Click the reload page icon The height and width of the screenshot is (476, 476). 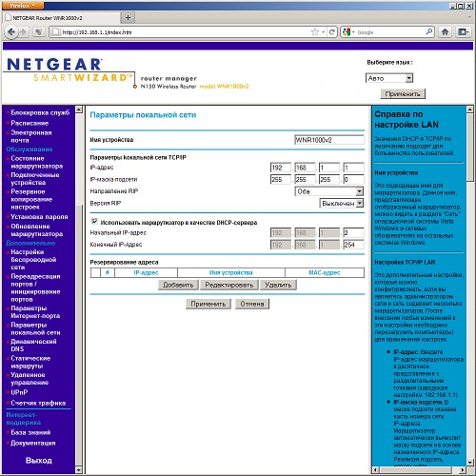coord(332,32)
